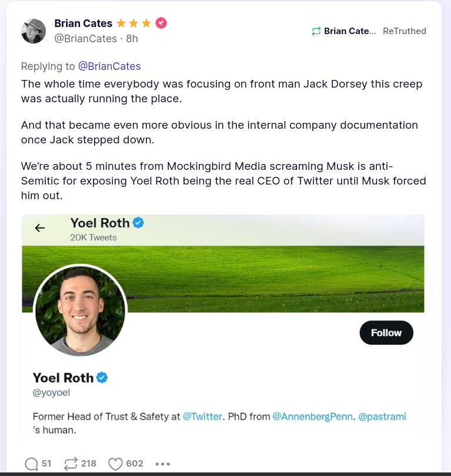Image resolution: width=451 pixels, height=476 pixels.
Task: Click the back arrow in Yoel Roth profile
Action: [40, 228]
